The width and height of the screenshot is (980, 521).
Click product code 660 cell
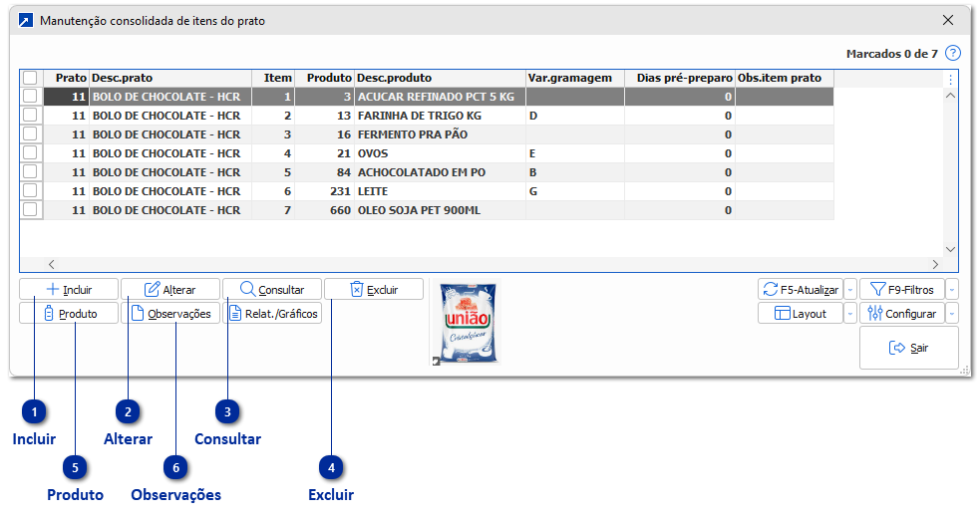324,210
